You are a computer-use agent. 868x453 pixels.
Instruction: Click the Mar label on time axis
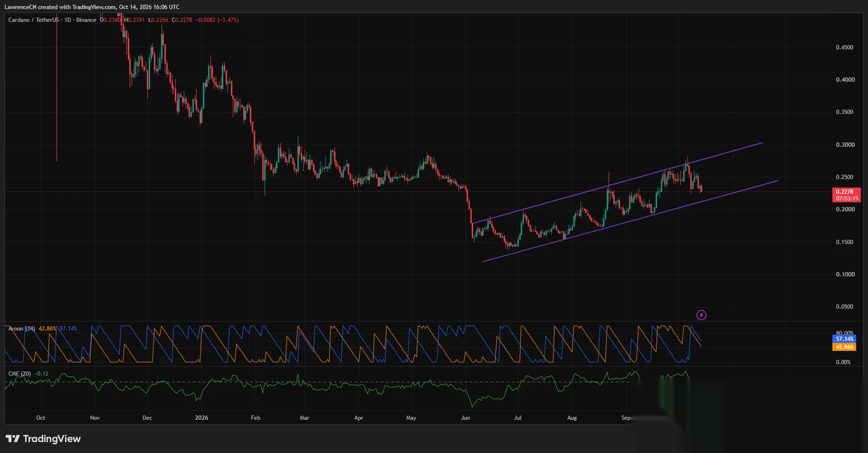coord(305,418)
